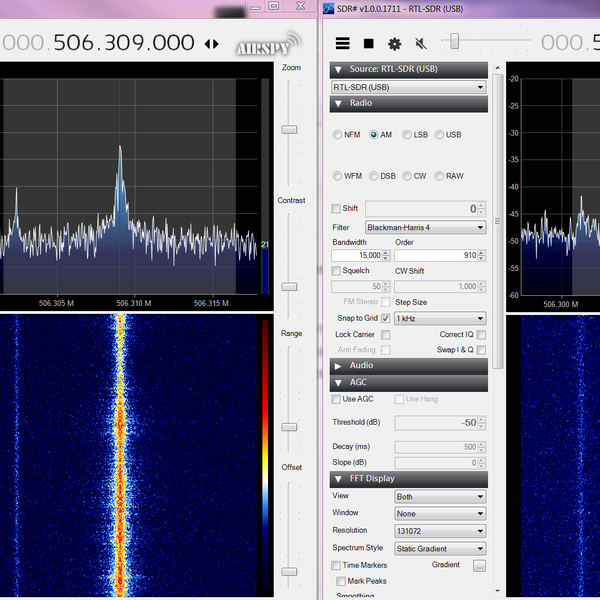Click the 506.315 M axis label
The image size is (600, 600).
[211, 303]
